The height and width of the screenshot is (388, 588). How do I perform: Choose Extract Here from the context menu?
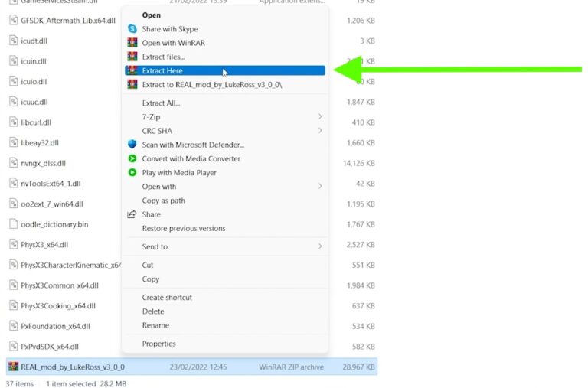(x=162, y=70)
